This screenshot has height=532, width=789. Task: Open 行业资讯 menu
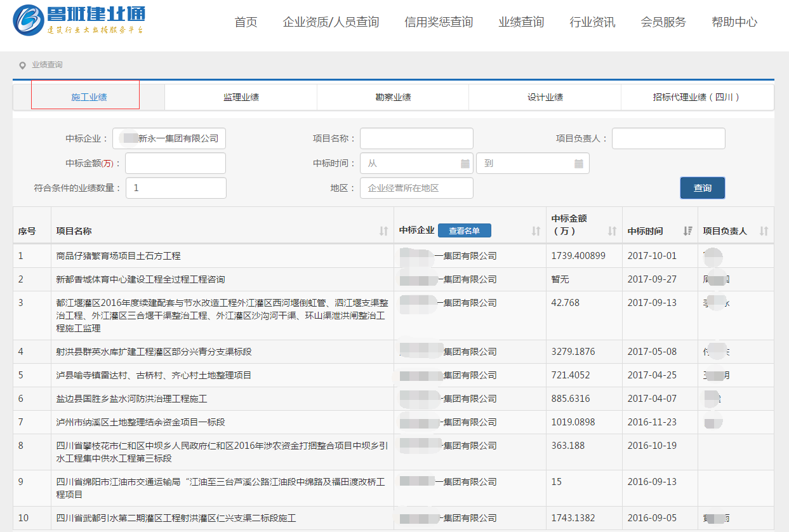(592, 22)
